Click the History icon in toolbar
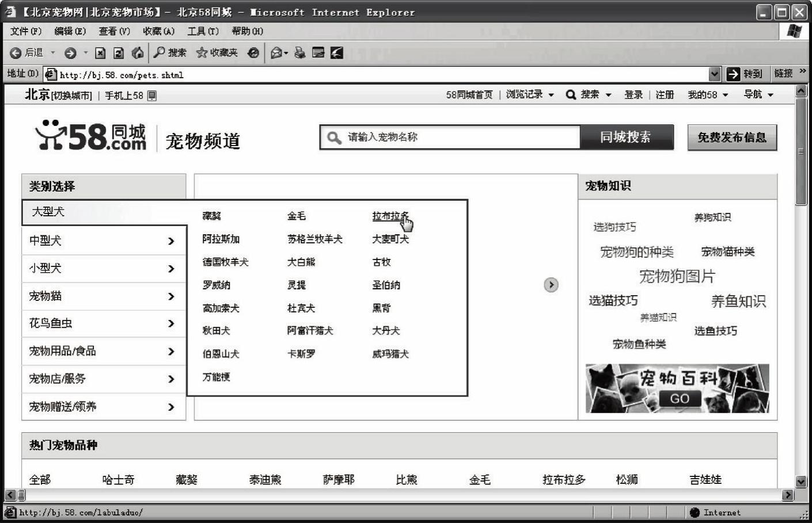Image resolution: width=812 pixels, height=523 pixels. pos(253,53)
